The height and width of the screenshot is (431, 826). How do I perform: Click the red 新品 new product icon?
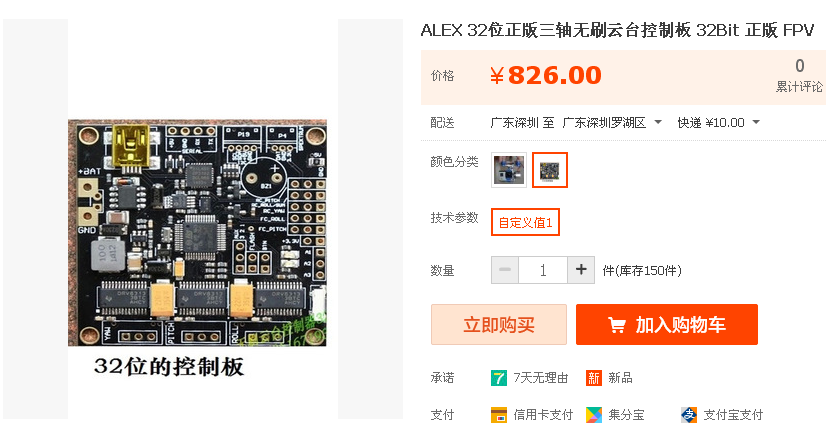[x=594, y=378]
